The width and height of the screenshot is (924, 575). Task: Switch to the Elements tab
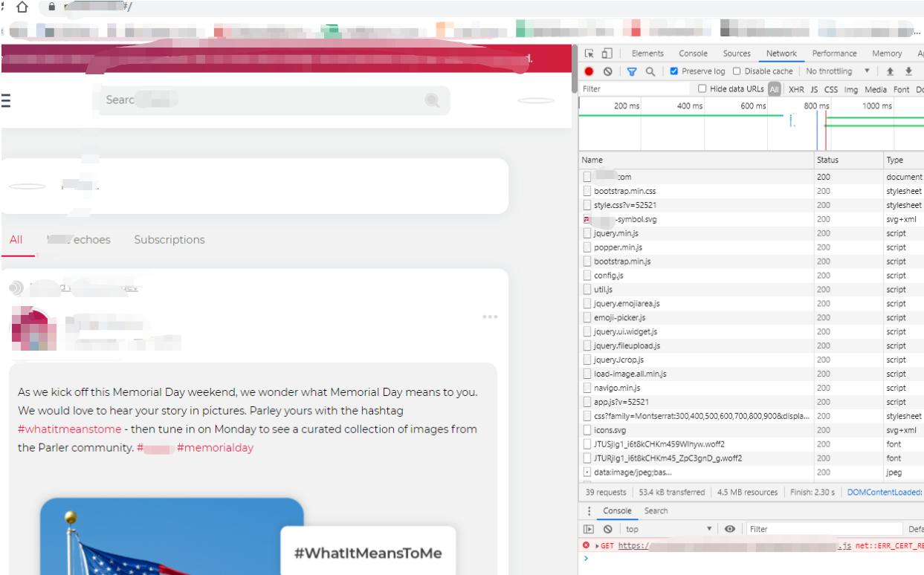647,53
